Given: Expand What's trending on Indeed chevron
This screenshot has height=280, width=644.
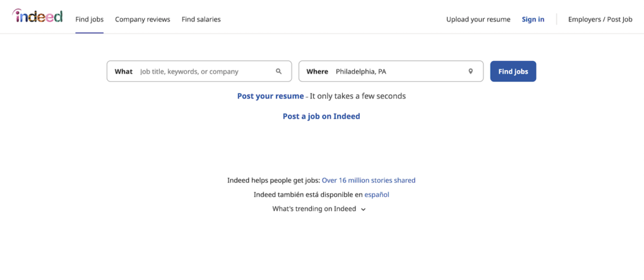Looking at the screenshot, I should [363, 210].
